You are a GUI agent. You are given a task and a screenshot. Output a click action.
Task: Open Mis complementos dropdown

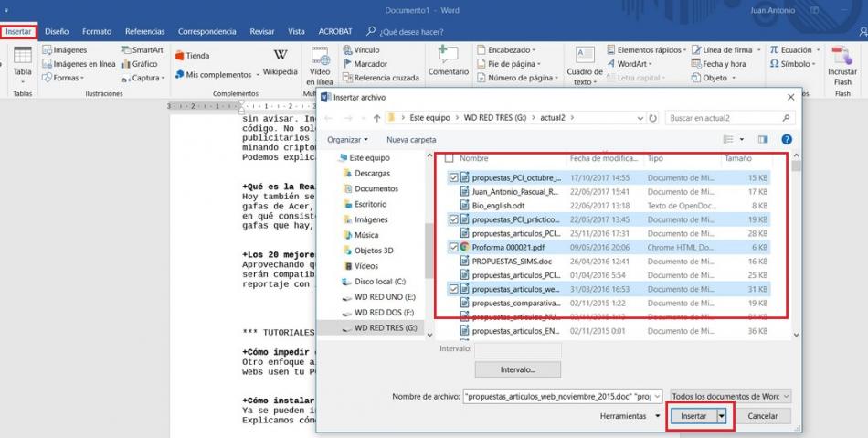(217, 74)
